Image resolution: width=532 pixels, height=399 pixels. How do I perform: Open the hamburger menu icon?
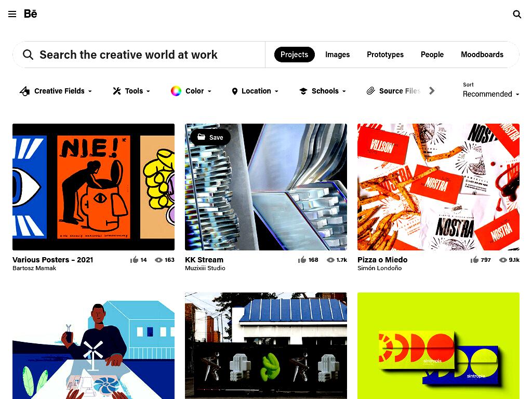point(12,14)
